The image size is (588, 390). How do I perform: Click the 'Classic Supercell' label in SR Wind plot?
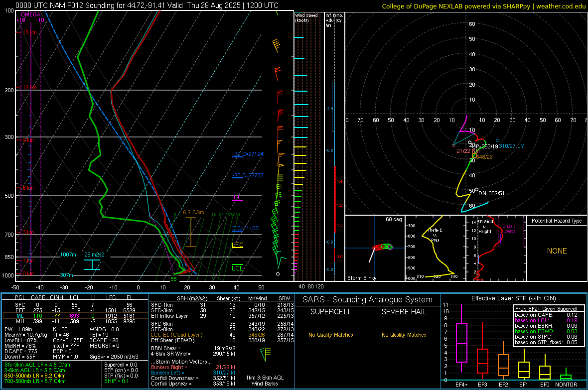point(509,229)
